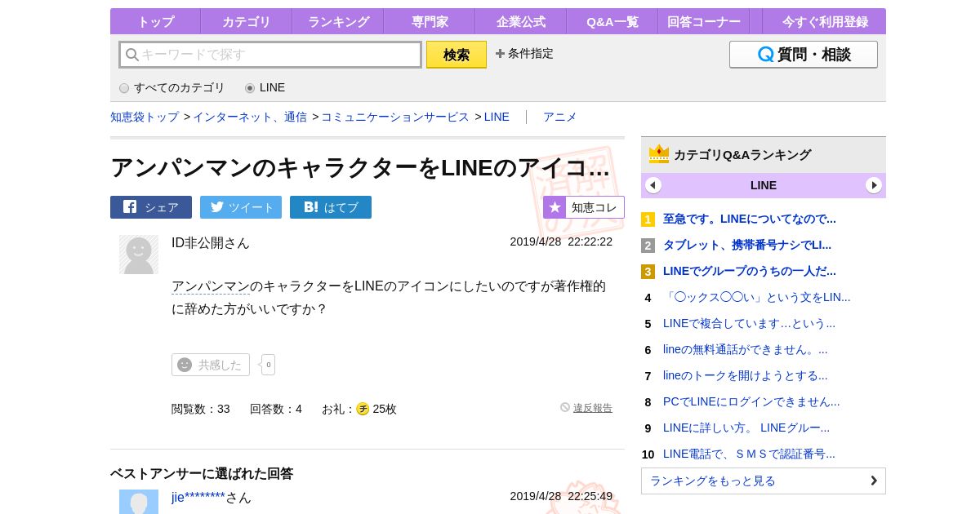
Task: Expand the 条件指定 search options
Action: pyautogui.click(x=524, y=54)
